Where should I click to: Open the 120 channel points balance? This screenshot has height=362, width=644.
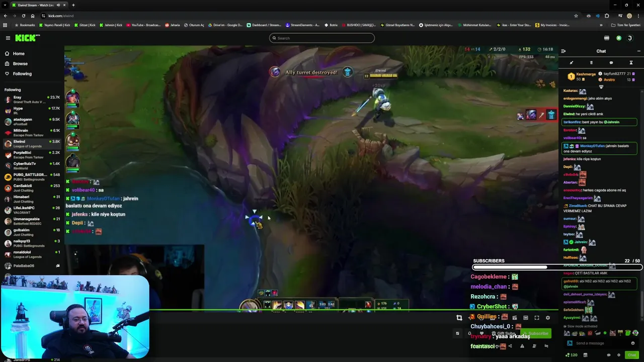(x=571, y=355)
